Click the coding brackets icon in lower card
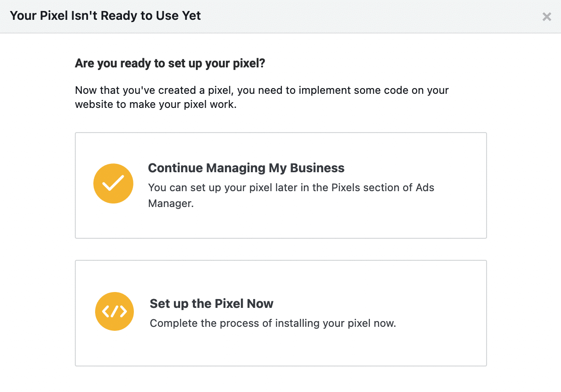Viewport: 561px width, 392px height. pyautogui.click(x=114, y=311)
